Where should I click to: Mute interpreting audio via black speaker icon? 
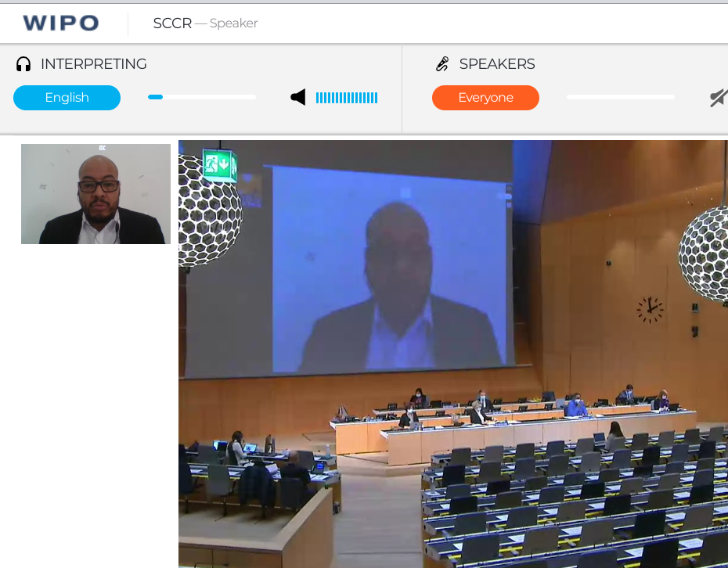tap(298, 98)
